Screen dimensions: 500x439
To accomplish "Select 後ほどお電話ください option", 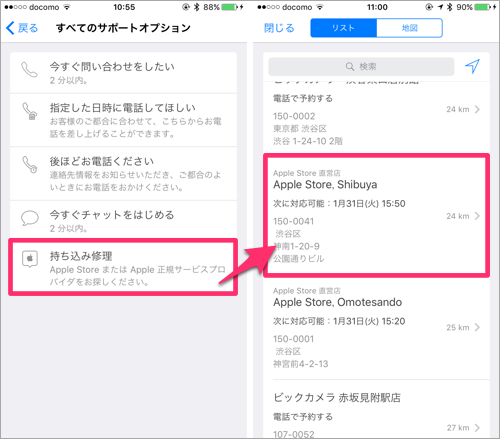I will point(123,174).
